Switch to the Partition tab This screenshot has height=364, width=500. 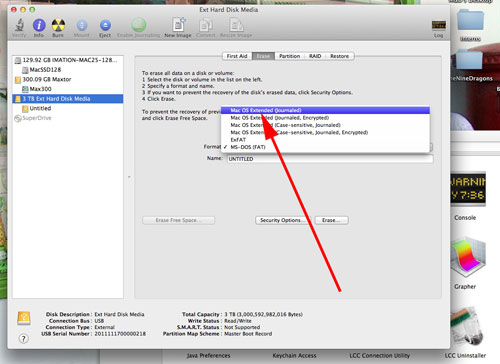click(289, 56)
